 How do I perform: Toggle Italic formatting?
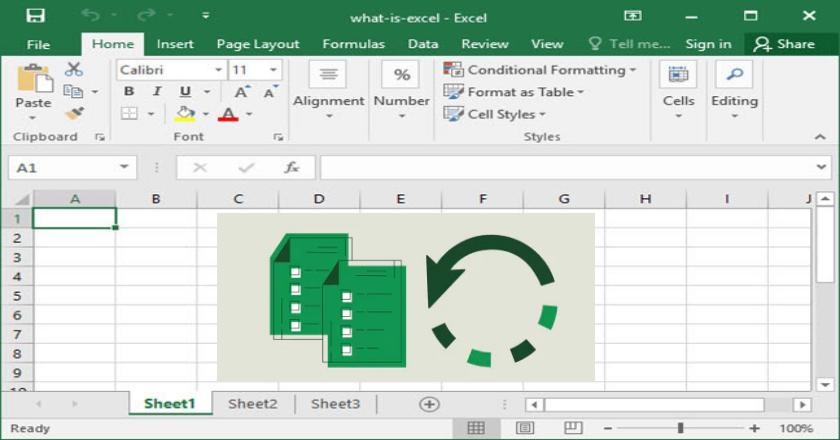(157, 92)
